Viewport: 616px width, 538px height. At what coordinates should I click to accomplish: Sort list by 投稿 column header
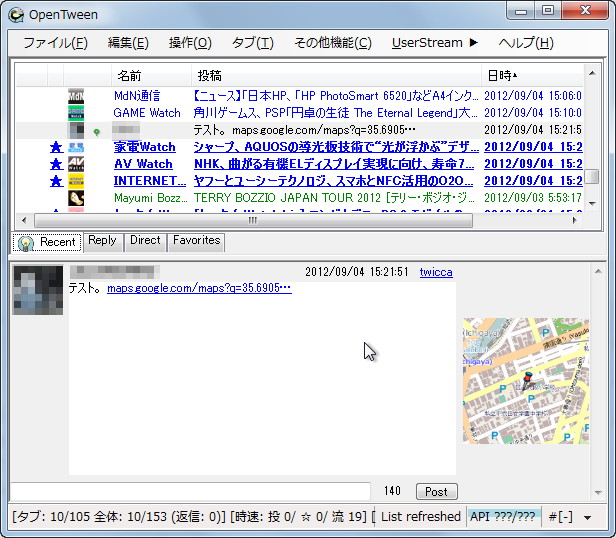point(336,75)
